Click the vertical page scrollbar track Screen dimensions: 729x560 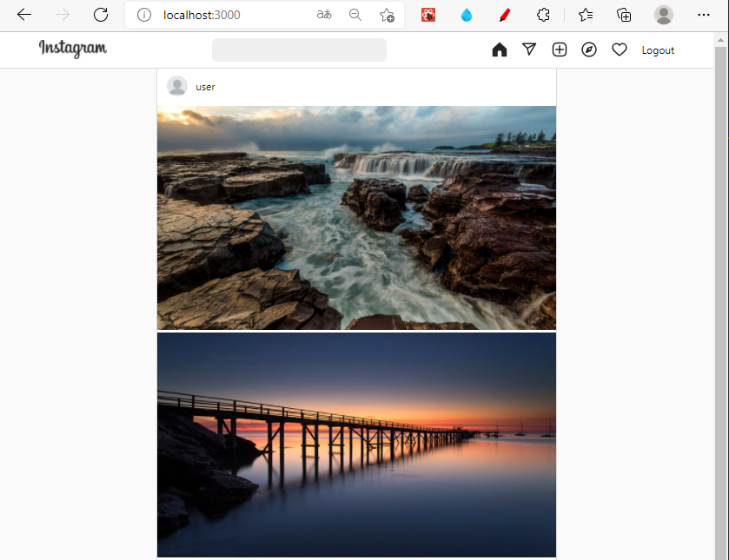(x=720, y=302)
